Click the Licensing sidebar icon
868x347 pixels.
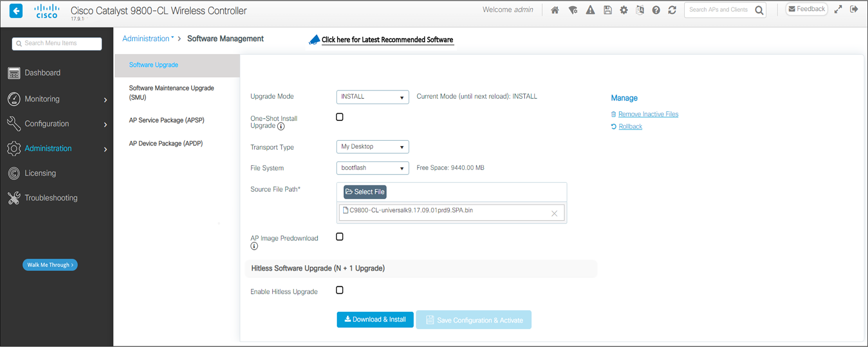pos(14,173)
